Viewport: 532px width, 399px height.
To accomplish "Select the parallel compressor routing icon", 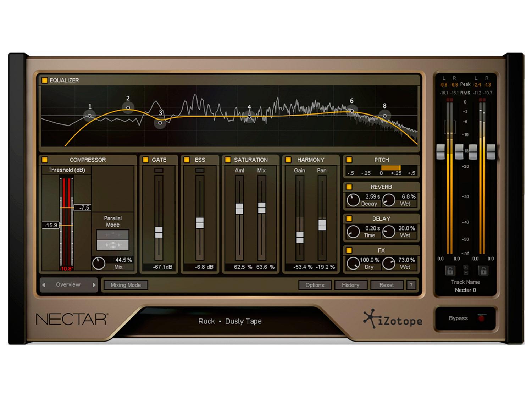I will point(113,245).
